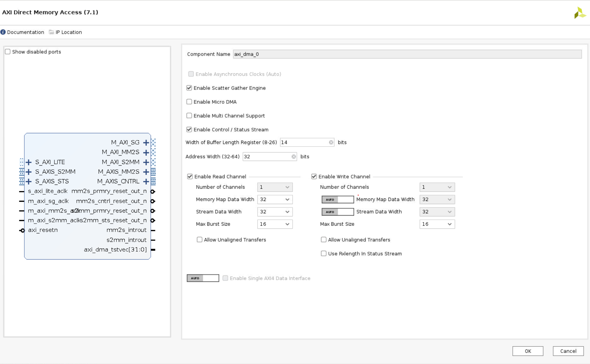Expand the S_AXI_LITE interface plus icon

29,162
